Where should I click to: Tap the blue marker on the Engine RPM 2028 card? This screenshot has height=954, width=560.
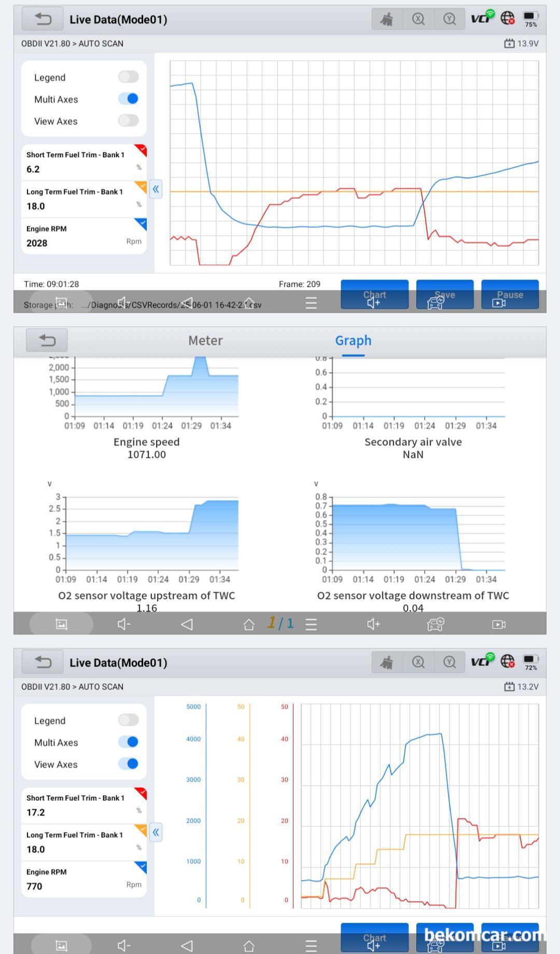point(141,224)
